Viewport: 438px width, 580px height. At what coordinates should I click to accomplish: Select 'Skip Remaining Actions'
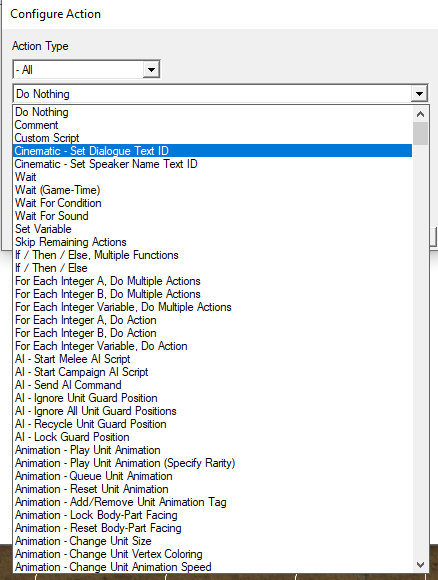(x=213, y=242)
